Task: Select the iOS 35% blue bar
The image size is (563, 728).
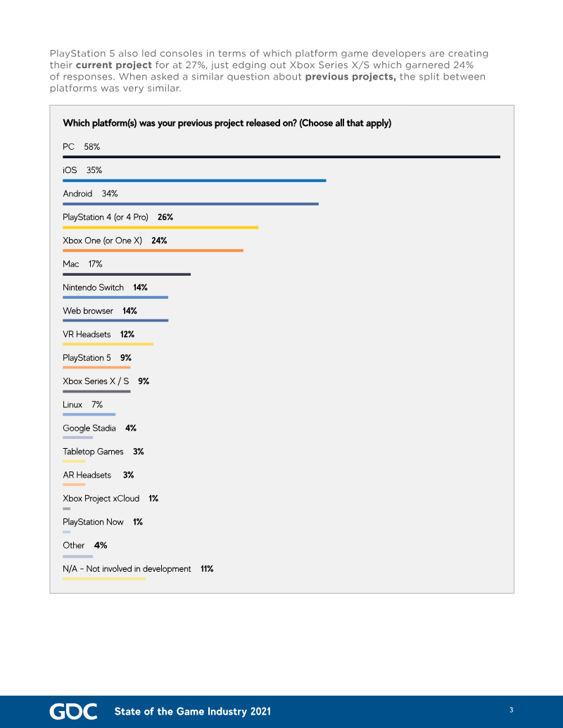Action: pos(194,181)
